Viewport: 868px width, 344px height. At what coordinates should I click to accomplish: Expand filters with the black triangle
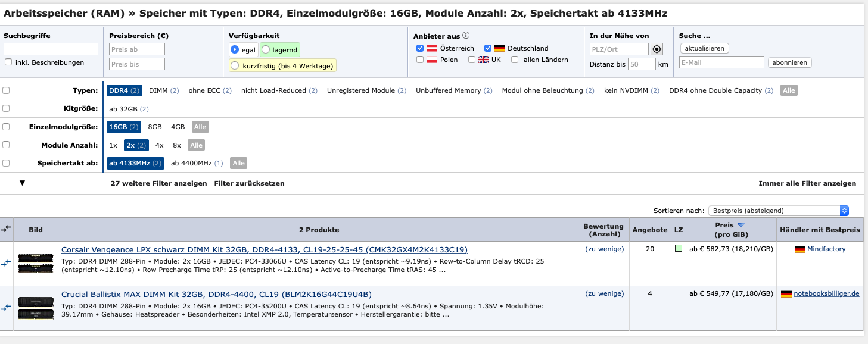coord(22,183)
